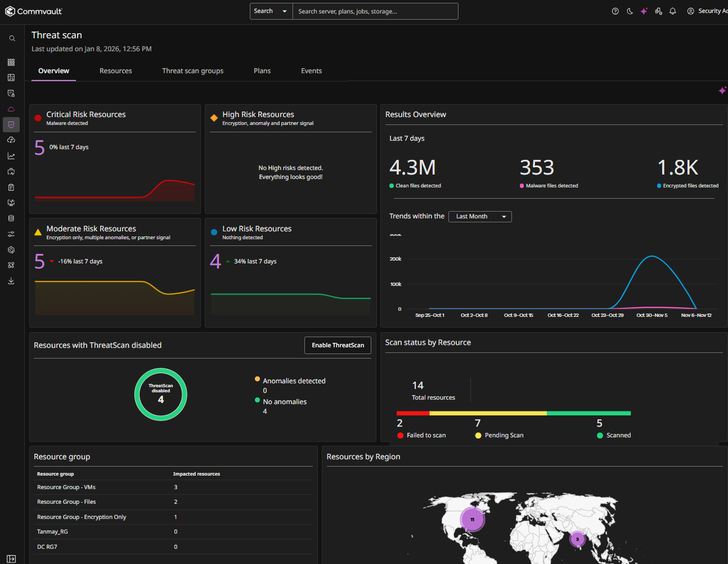This screenshot has height=564, width=728.
Task: Click the Critical Risk Resources count 5
Action: click(x=39, y=147)
